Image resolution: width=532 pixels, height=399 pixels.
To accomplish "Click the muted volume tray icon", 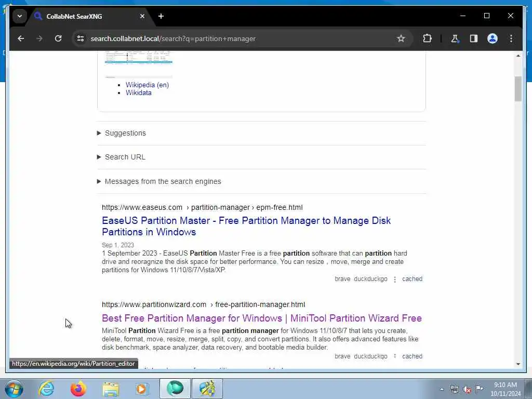I will coord(467,390).
